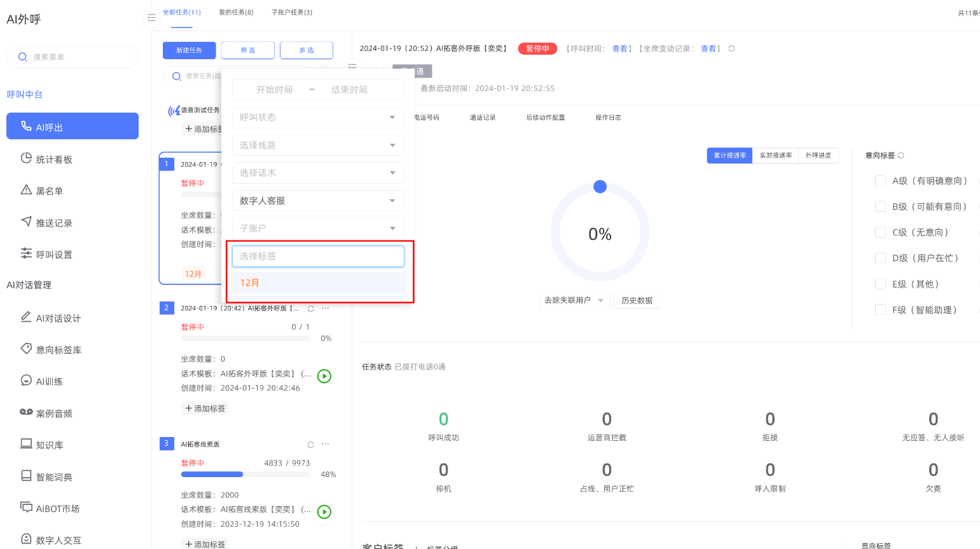Expand the 呼叫状态 dropdown
Image resolution: width=980 pixels, height=549 pixels.
318,118
